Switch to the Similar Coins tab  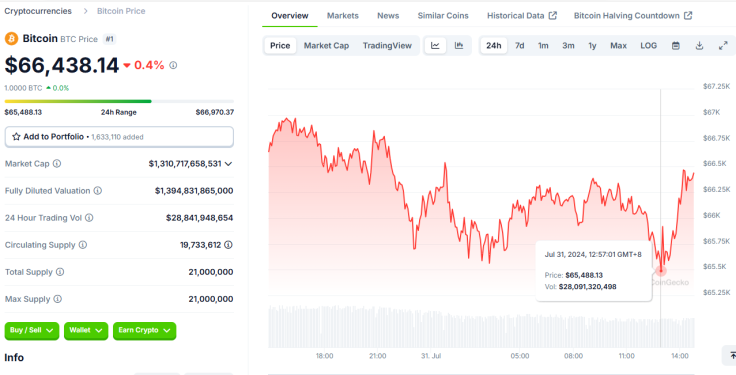click(443, 15)
